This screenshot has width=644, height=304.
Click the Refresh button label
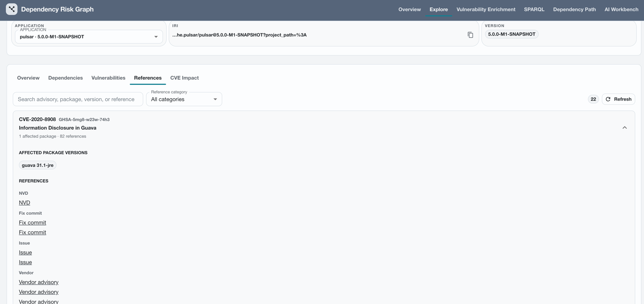[623, 99]
